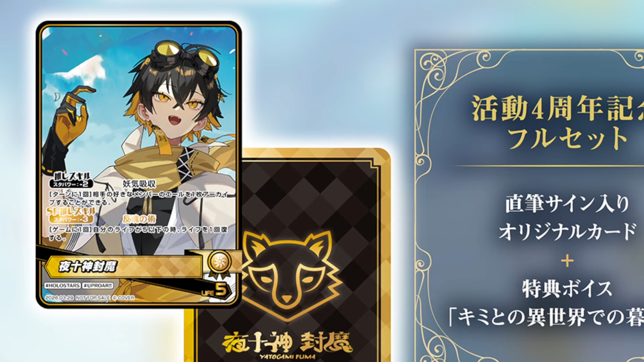The height and width of the screenshot is (362, 644).
Task: Click the 反魂の術 skill name
Action: tap(139, 219)
